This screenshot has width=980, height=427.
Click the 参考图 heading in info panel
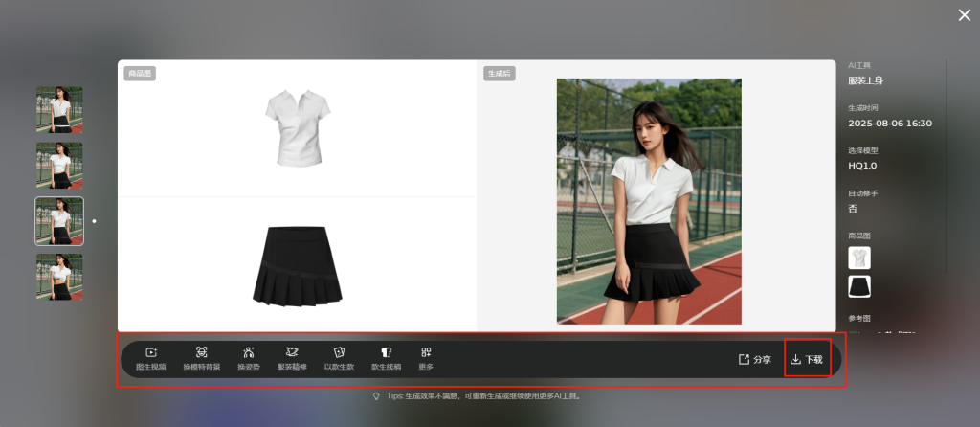[x=859, y=318]
